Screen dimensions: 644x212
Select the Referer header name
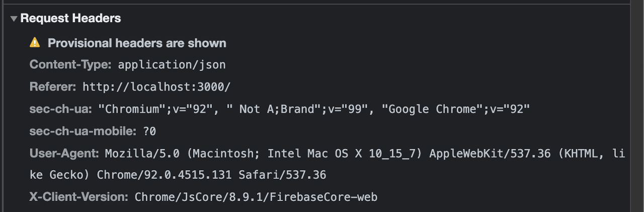(53, 87)
